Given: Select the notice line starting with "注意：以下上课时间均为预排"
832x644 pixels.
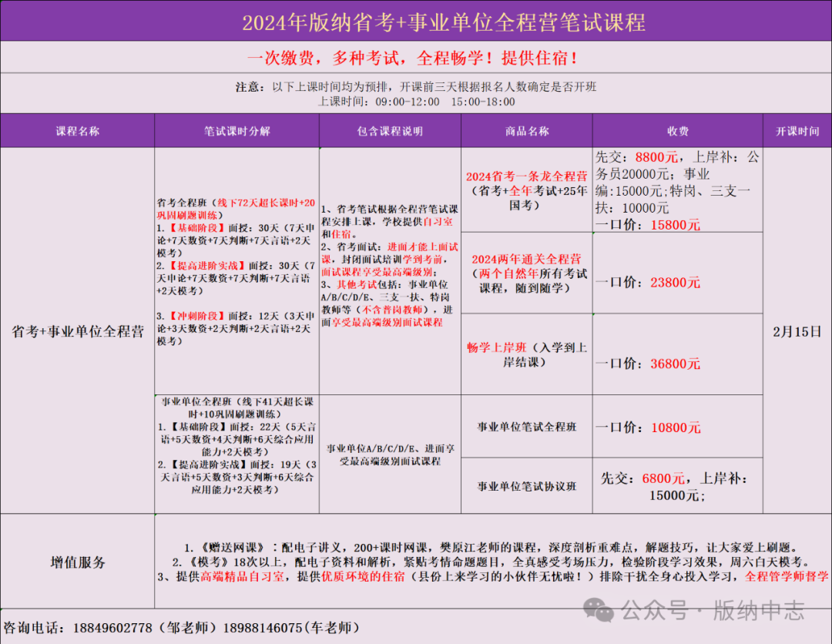Looking at the screenshot, I should (416, 87).
